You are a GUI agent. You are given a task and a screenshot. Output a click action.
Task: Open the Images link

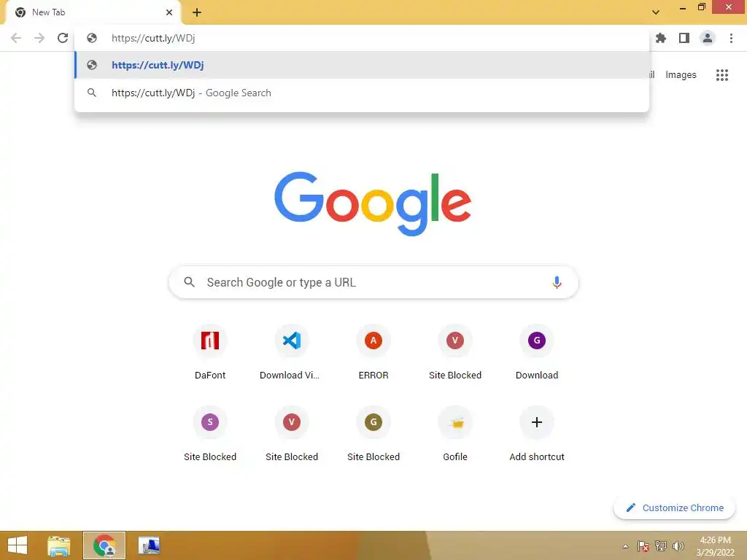[681, 75]
